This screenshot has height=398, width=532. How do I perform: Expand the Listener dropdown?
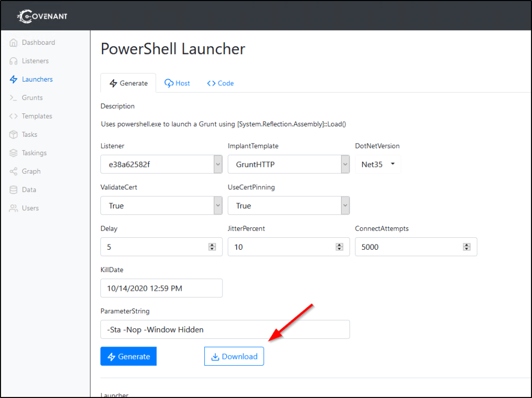161,164
